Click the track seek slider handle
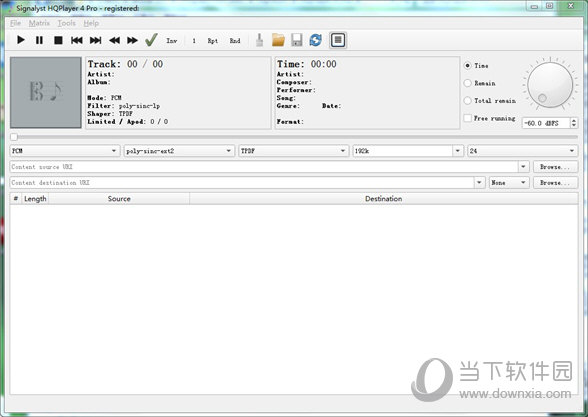The width and height of the screenshot is (588, 417). point(14,137)
